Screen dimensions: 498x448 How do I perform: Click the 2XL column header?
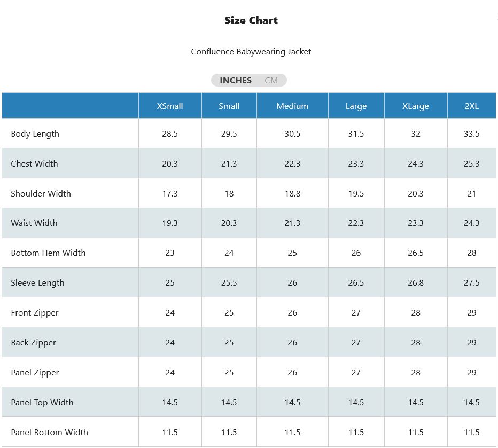[x=472, y=106]
